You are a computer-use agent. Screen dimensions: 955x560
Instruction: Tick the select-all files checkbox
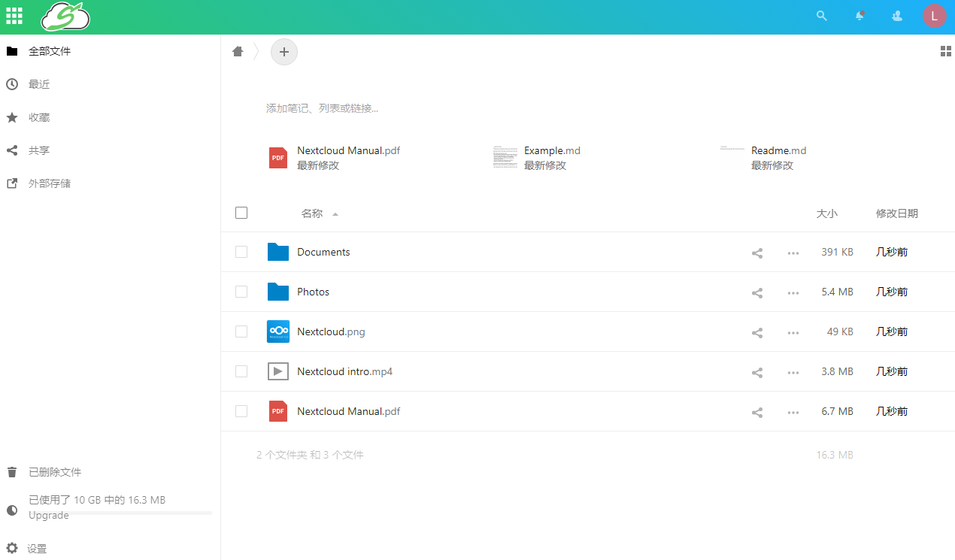(241, 213)
